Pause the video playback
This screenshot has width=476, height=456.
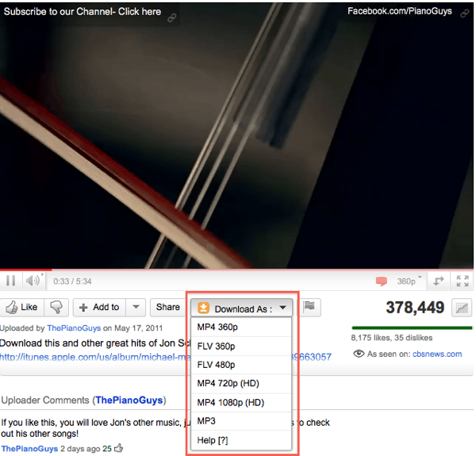pyautogui.click(x=11, y=281)
